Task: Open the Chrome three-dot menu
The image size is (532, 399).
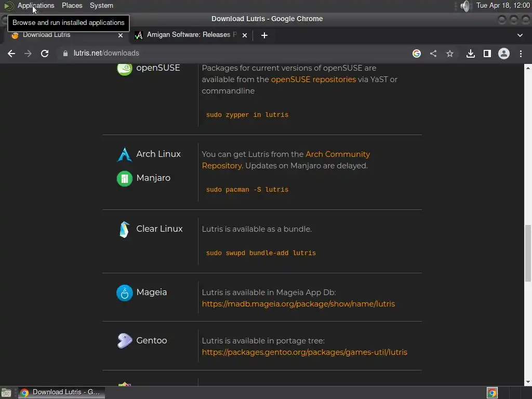Action: [521, 54]
